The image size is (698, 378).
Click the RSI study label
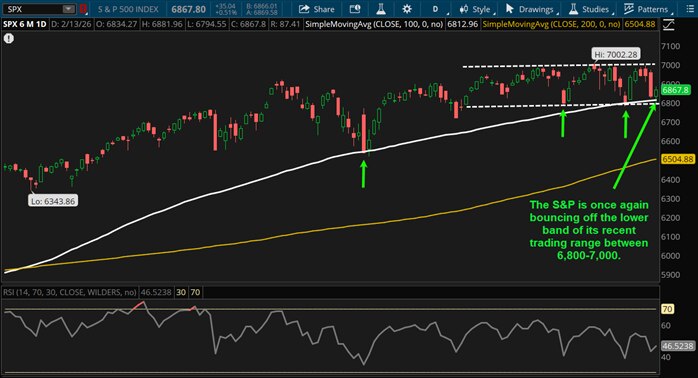69,293
